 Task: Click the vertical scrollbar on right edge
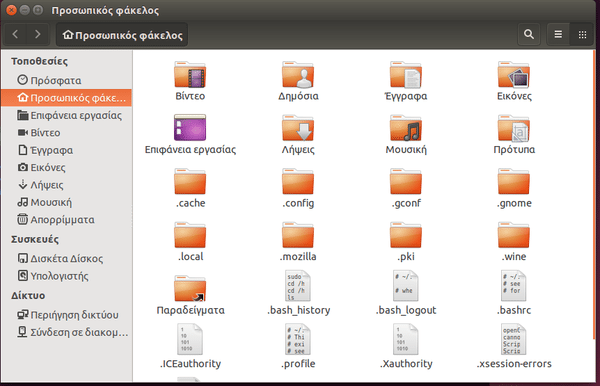[594, 194]
